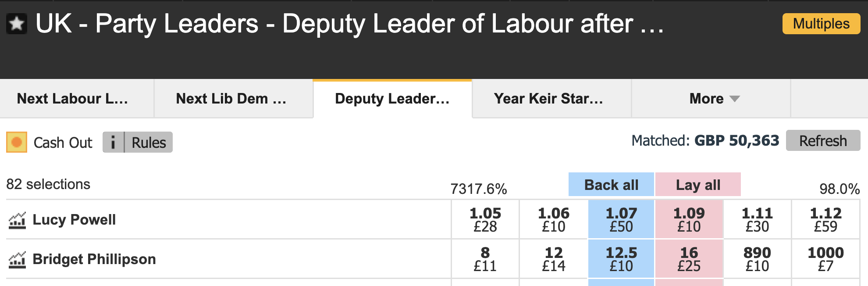
Task: Click the Cash Out orange circle icon
Action: (17, 143)
